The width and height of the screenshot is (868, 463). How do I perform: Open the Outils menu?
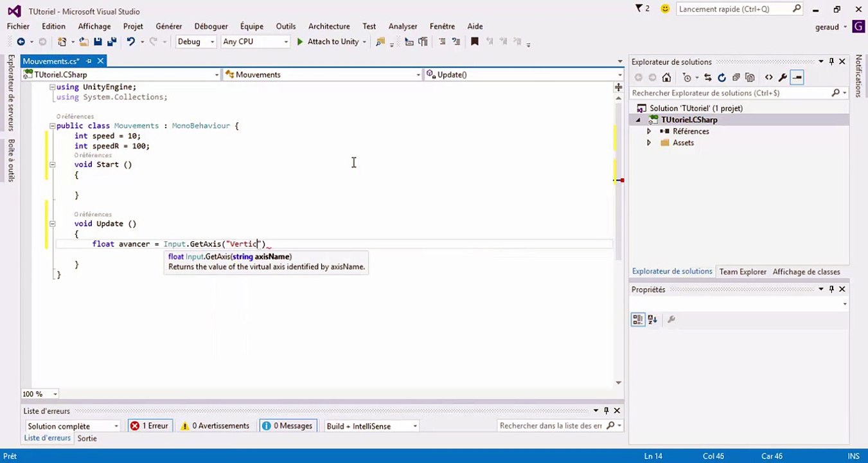coord(286,26)
